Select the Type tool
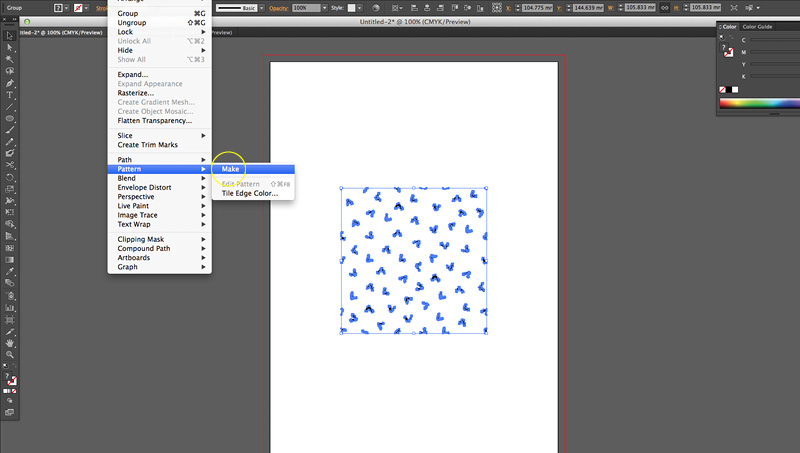Image resolution: width=800 pixels, height=453 pixels. pyautogui.click(x=10, y=95)
